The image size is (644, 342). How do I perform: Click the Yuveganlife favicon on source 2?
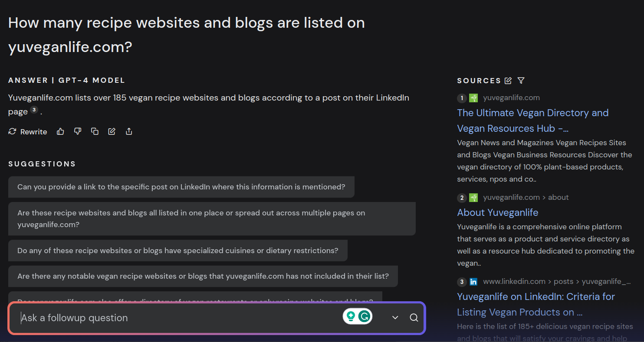click(x=473, y=198)
